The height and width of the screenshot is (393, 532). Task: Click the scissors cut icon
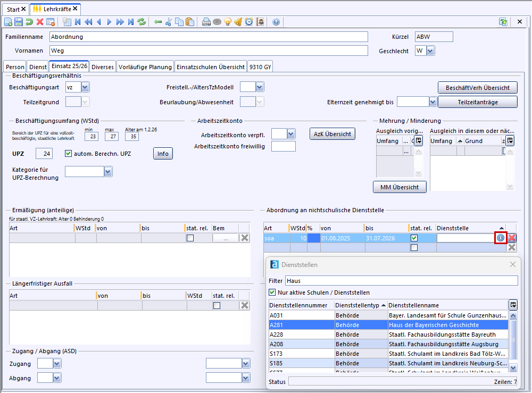point(169,22)
